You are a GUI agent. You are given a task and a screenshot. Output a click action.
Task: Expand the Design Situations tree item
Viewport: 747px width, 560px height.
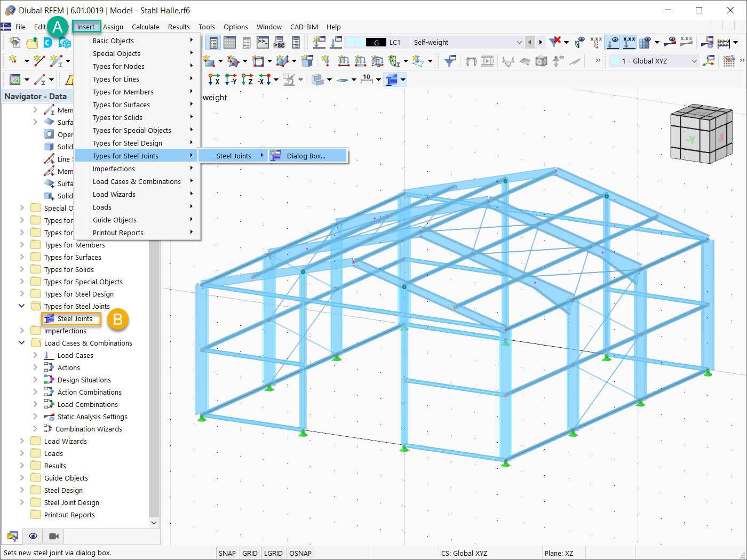click(x=35, y=380)
